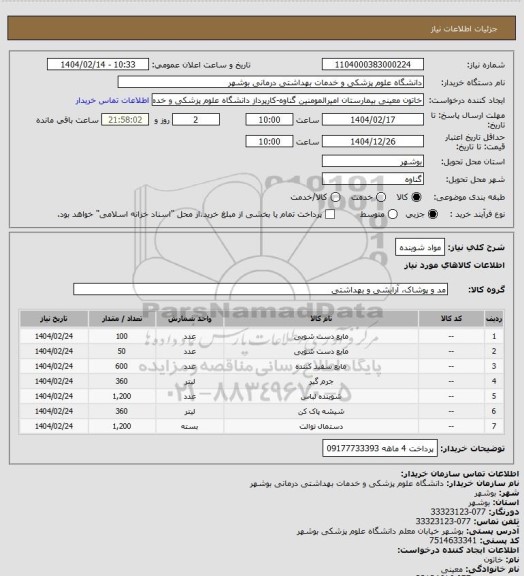Click the تعداد / مقدار column header
This screenshot has height=576, width=524.
tap(122, 318)
